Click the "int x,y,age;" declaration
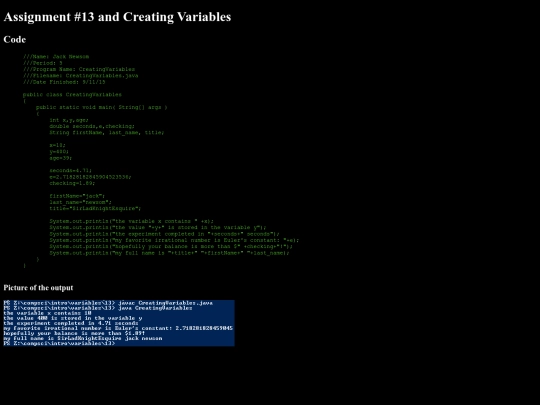Image resolution: width=540 pixels, height=405 pixels. [69, 120]
